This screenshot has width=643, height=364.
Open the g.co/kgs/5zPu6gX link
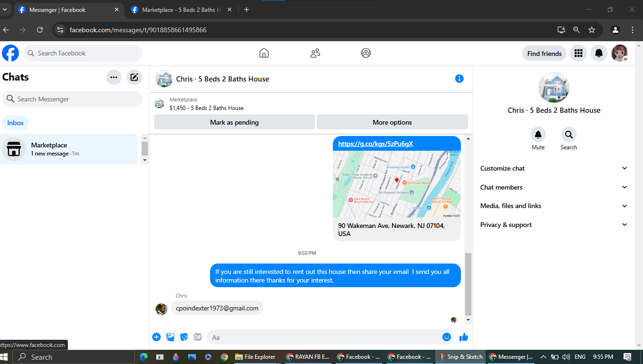pos(376,144)
